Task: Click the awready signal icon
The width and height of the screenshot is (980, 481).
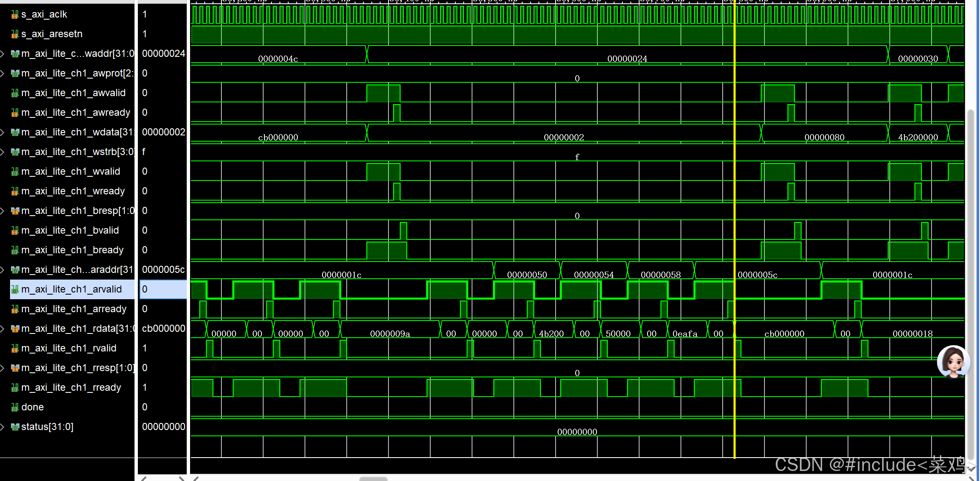Action: tap(15, 112)
